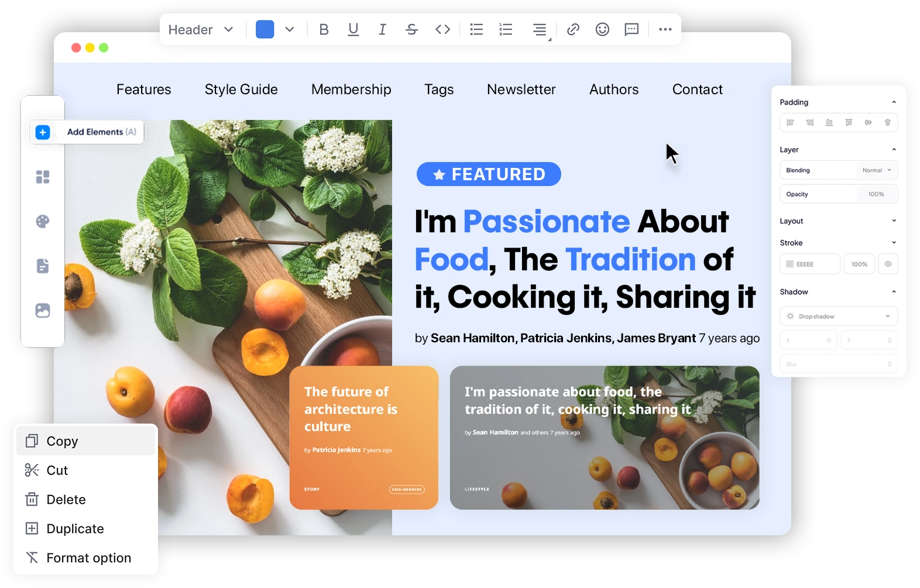Align left in Padding panel
Screen dimensions: 920x588
(x=790, y=122)
